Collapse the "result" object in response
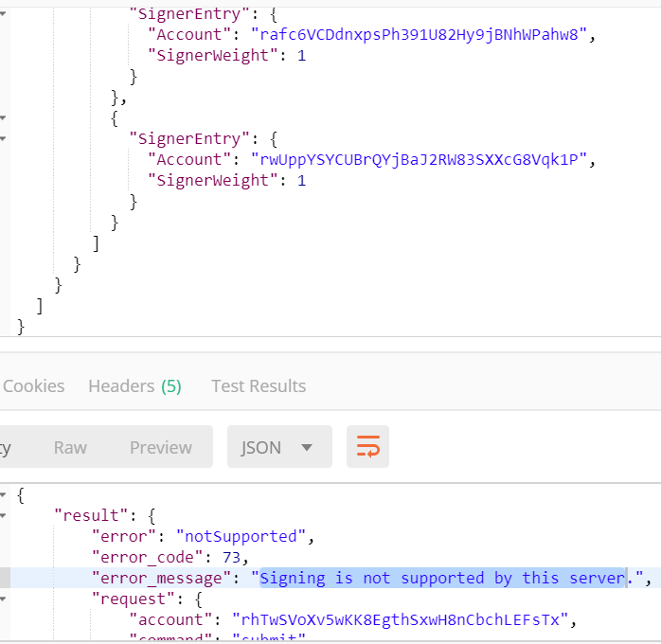 3,515
